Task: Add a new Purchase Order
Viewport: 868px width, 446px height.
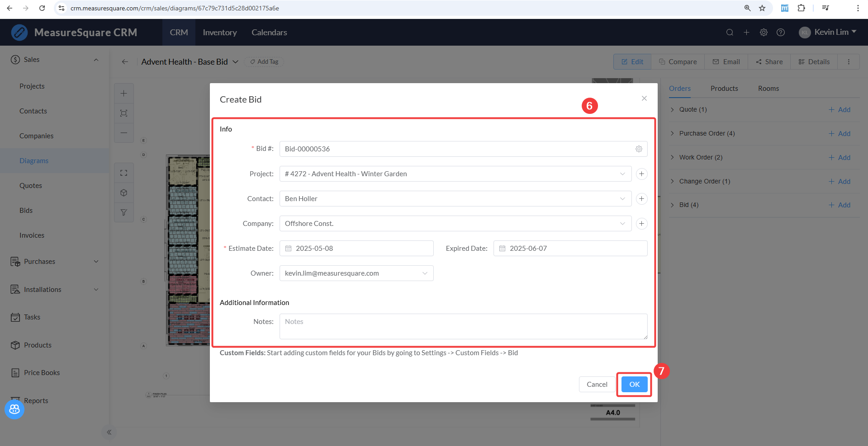Action: [840, 134]
